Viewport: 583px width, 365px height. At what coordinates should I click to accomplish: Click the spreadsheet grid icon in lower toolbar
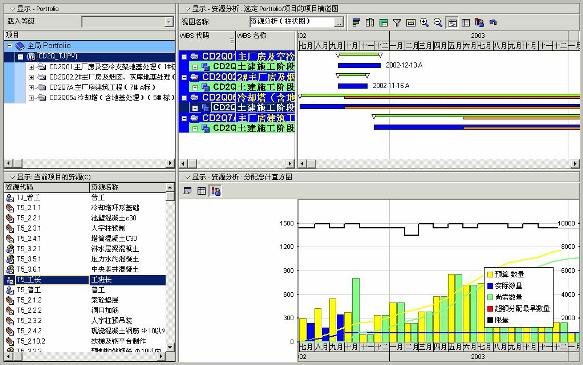click(202, 191)
